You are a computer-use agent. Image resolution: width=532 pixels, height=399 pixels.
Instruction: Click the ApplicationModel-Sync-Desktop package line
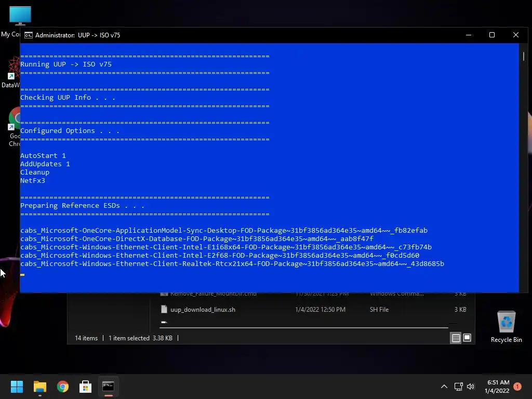tap(224, 230)
